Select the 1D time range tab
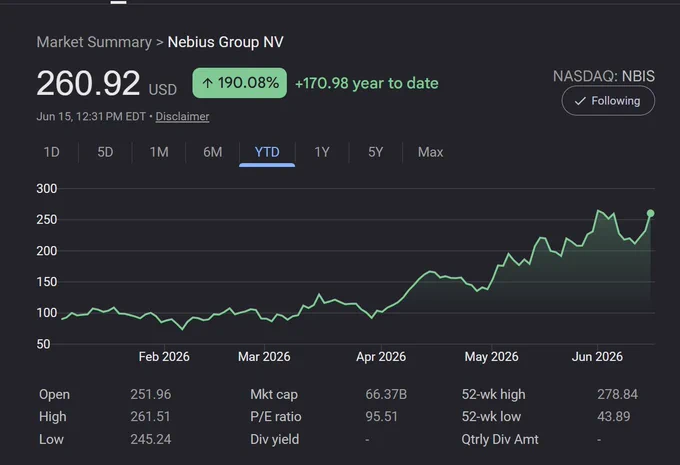The height and width of the screenshot is (465, 680). click(52, 152)
